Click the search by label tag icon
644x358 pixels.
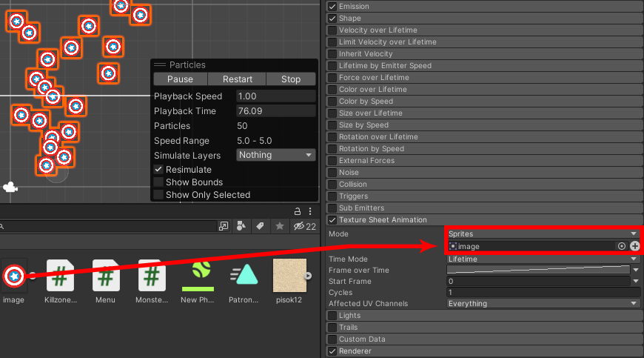click(260, 226)
